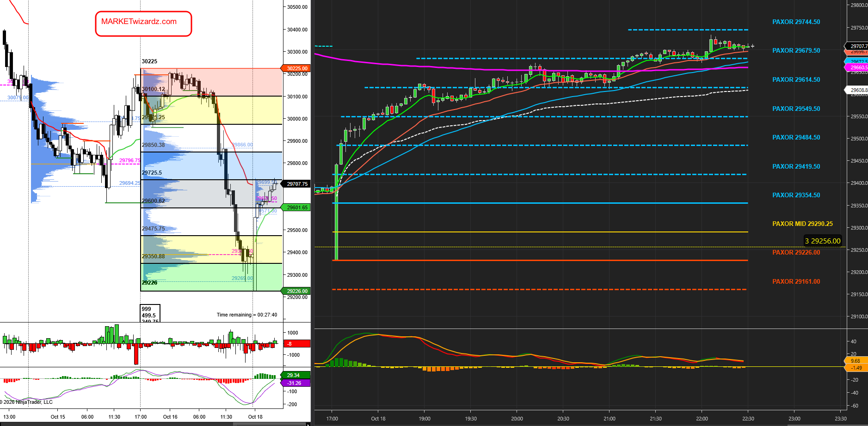Click the NinjaTrader, LLC copyright text

(x=26, y=402)
